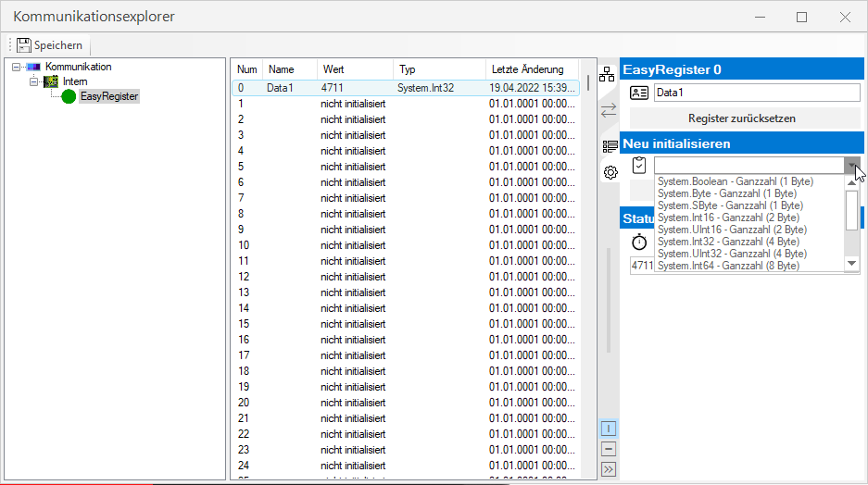Collapse the Intern tree node
Screen dimensions: 868x485
pyautogui.click(x=34, y=81)
